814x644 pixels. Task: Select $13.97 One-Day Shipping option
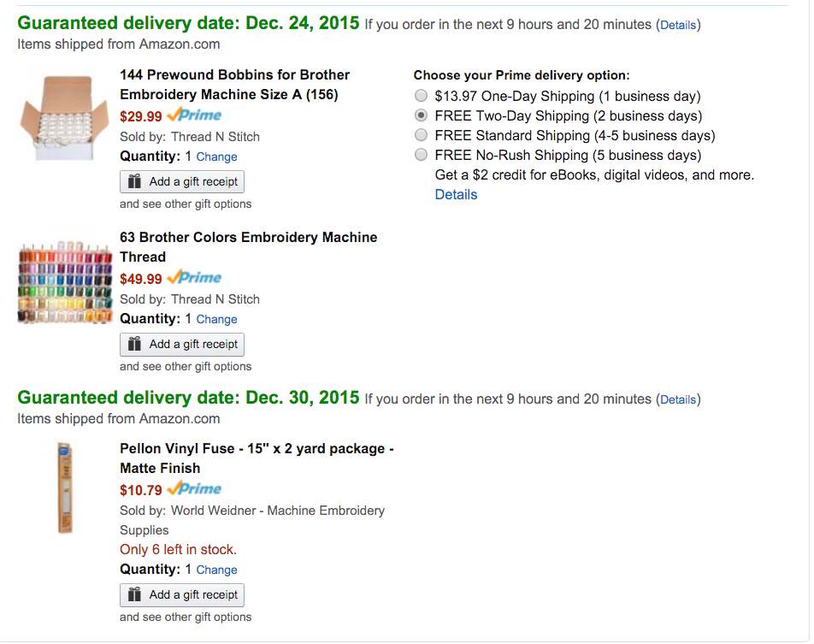click(x=421, y=97)
